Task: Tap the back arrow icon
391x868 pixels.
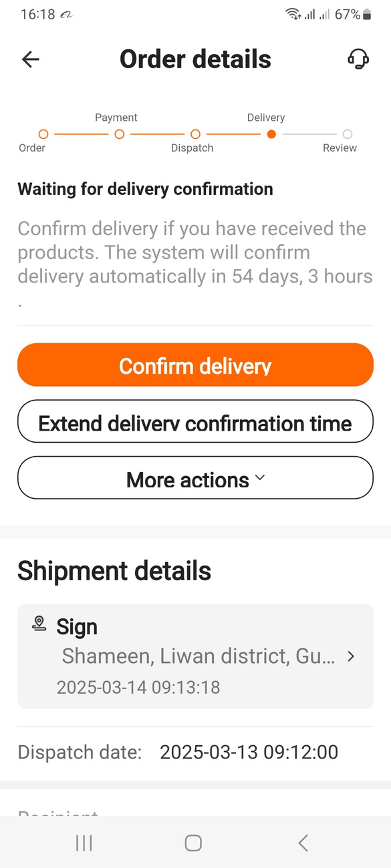Action: [x=31, y=59]
